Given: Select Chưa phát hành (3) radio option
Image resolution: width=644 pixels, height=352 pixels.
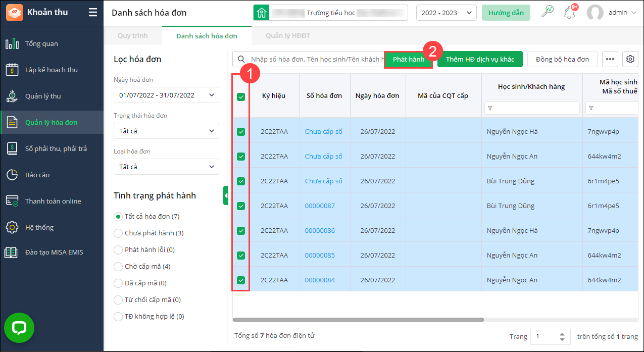Looking at the screenshot, I should coord(118,233).
